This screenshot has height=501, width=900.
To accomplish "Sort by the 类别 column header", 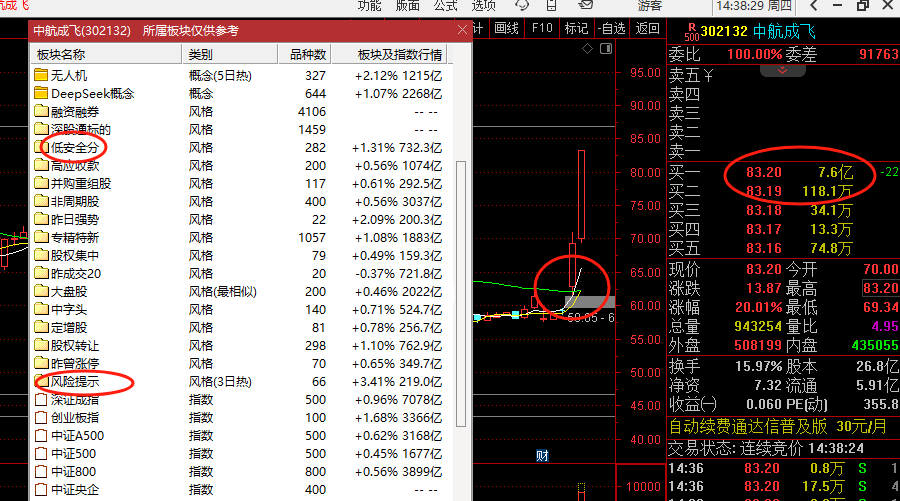I will click(230, 55).
